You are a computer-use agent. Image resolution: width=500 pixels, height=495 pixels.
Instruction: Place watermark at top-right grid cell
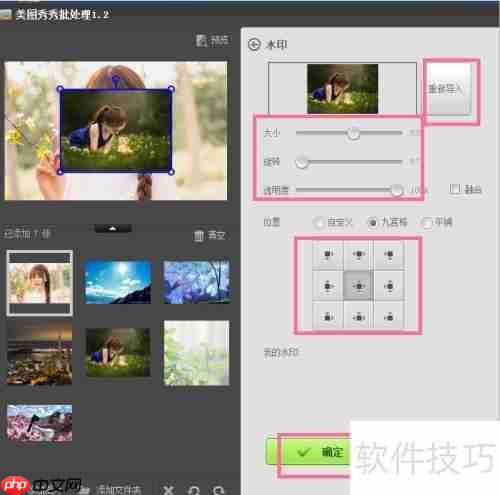pyautogui.click(x=389, y=255)
